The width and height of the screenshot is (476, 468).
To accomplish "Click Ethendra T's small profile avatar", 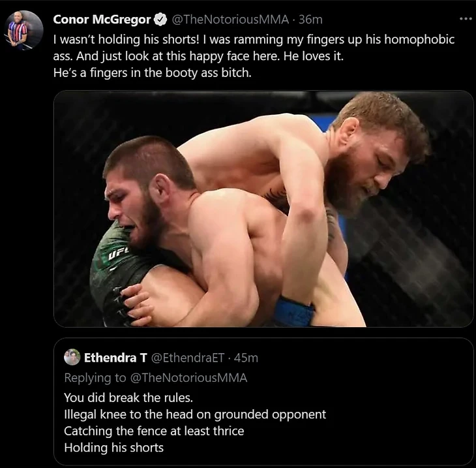I will (x=72, y=357).
